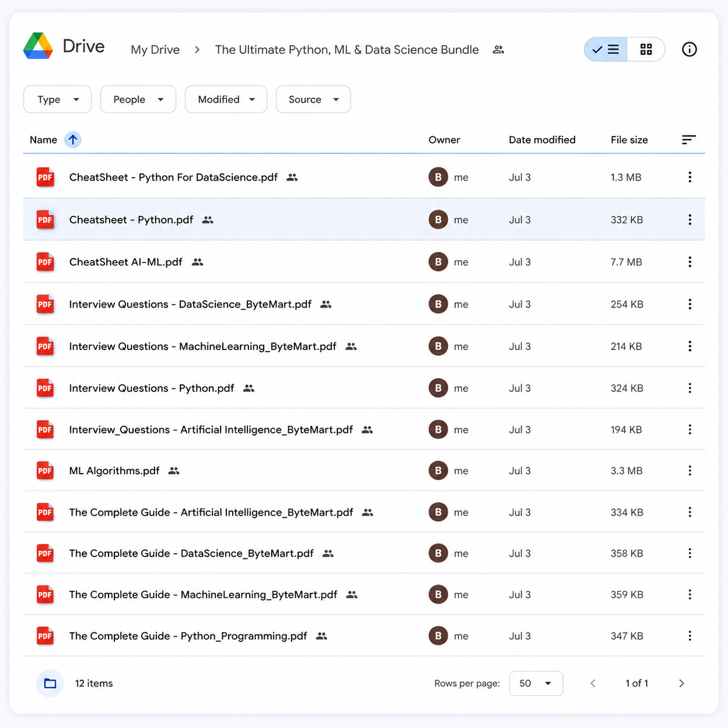Reverse sort direction with the Name arrow
The image size is (728, 728).
coord(73,139)
